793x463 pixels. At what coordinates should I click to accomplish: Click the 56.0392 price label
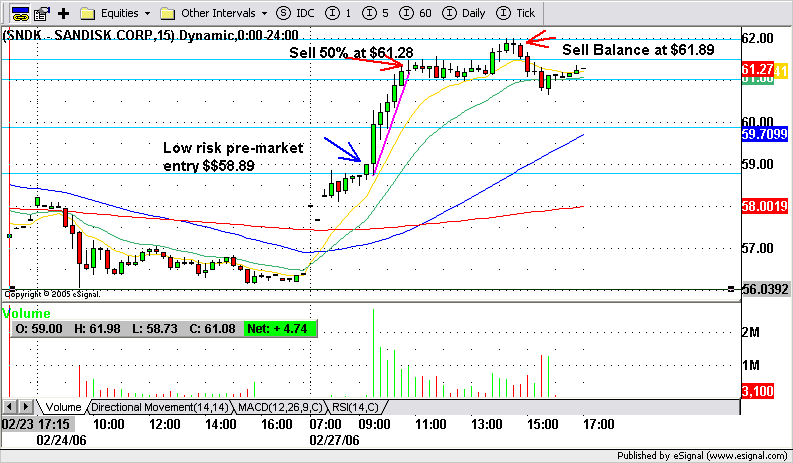tap(765, 289)
